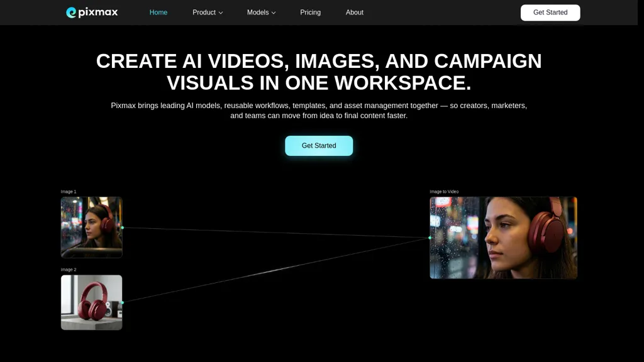Click the Image 2 output connector dot
Image resolution: width=644 pixels, height=362 pixels.
(x=123, y=302)
